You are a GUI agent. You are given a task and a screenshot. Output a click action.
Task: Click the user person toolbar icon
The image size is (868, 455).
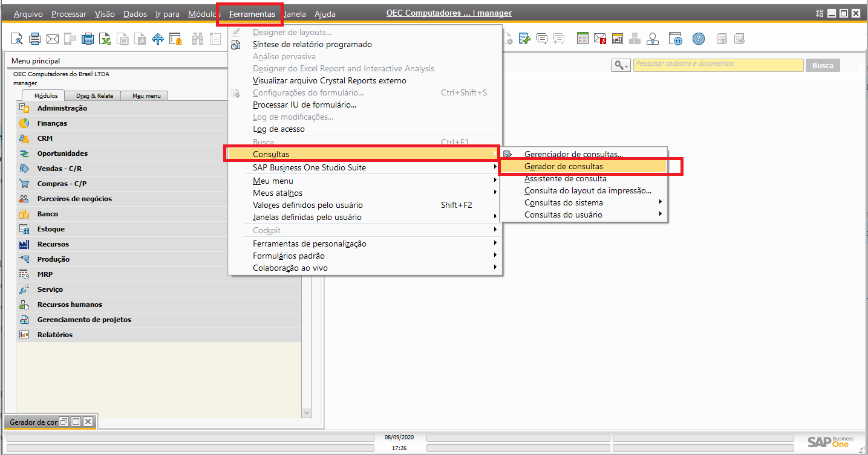pyautogui.click(x=653, y=39)
